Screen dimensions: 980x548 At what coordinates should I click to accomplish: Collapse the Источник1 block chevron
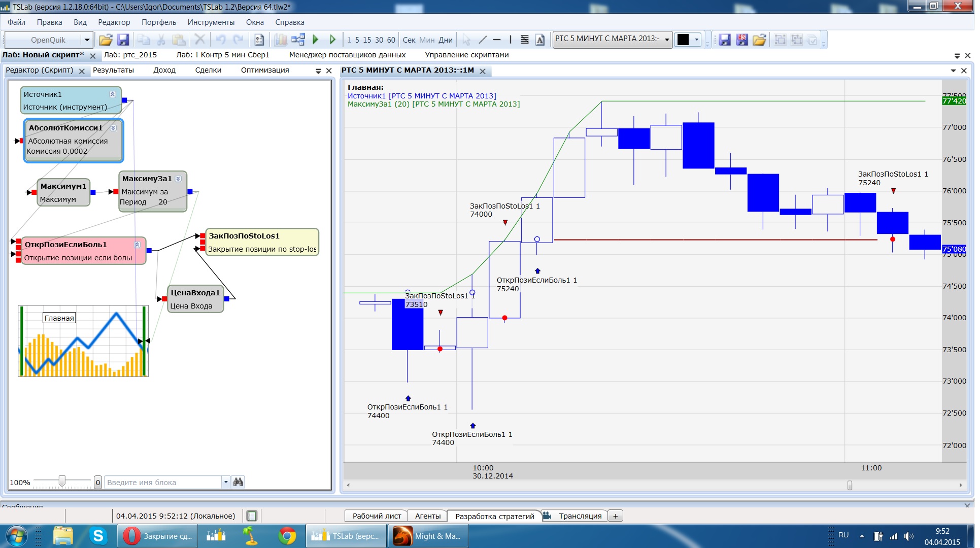click(113, 94)
